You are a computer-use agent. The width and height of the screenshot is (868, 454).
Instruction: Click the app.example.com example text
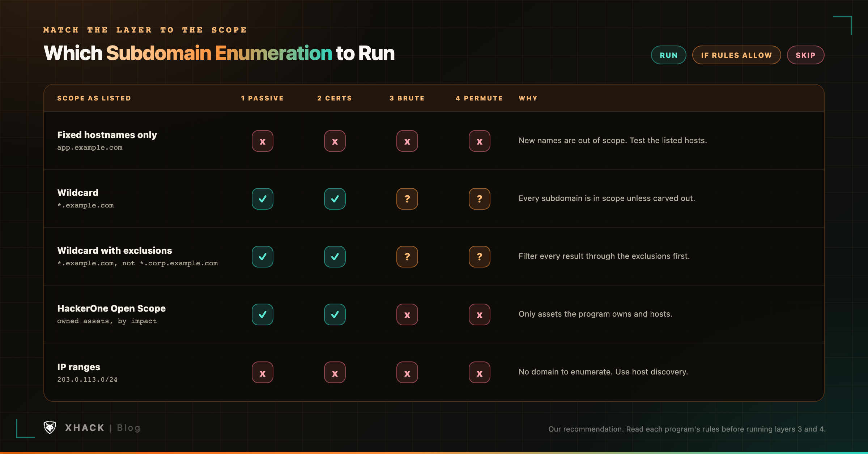click(90, 147)
